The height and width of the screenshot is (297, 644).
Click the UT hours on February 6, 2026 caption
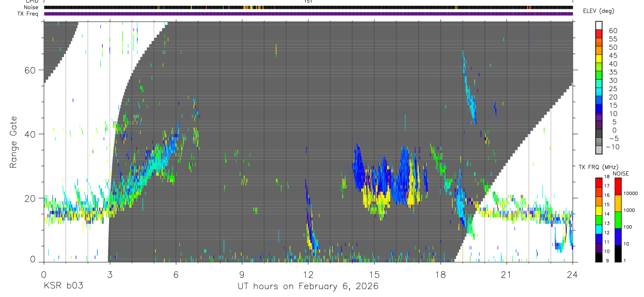308,287
